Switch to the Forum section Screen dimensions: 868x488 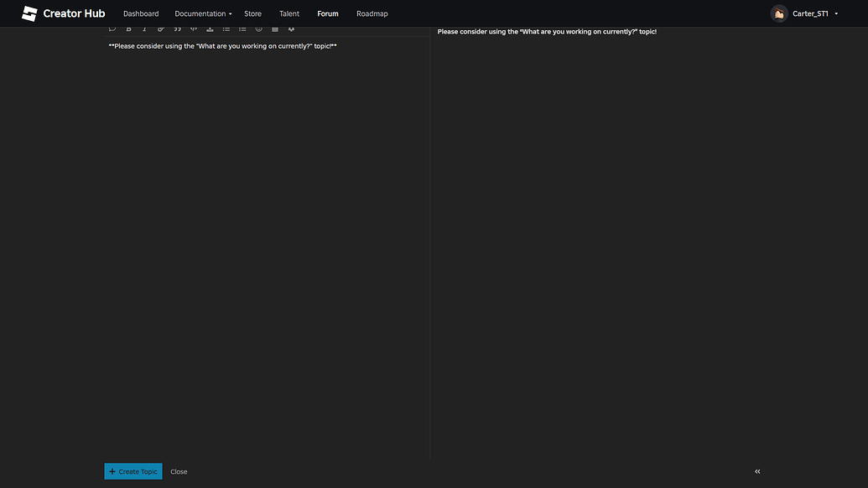(327, 13)
